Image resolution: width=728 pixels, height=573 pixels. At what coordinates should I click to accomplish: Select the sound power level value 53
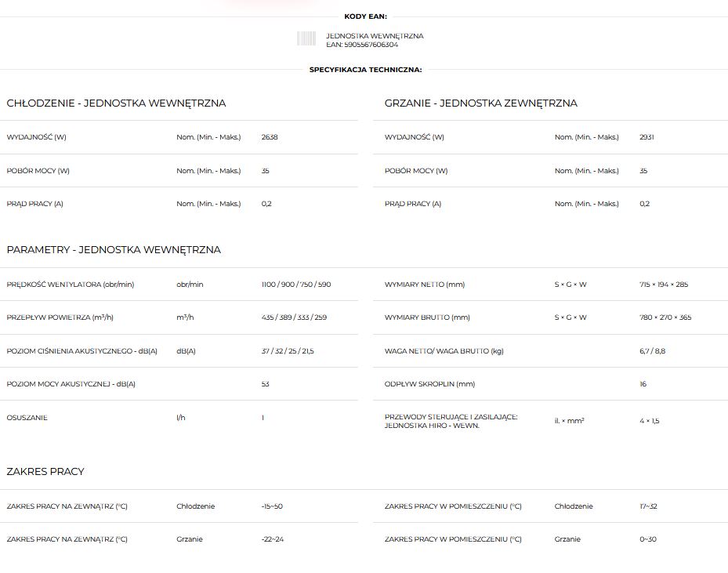[266, 384]
